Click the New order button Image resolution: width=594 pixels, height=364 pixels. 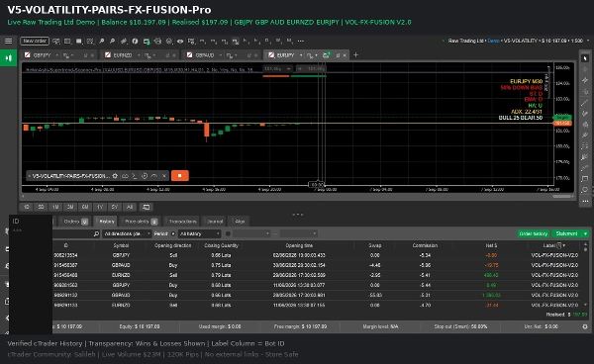coord(35,41)
